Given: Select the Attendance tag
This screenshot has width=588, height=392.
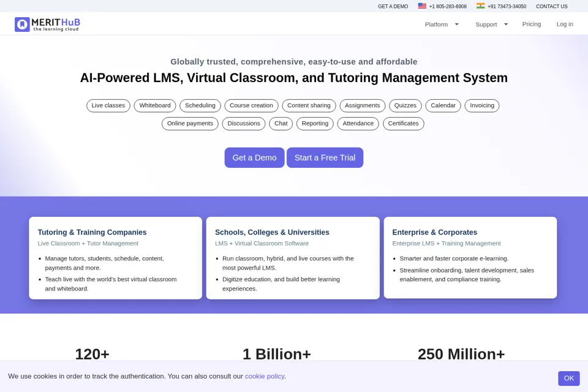Looking at the screenshot, I should (x=358, y=124).
